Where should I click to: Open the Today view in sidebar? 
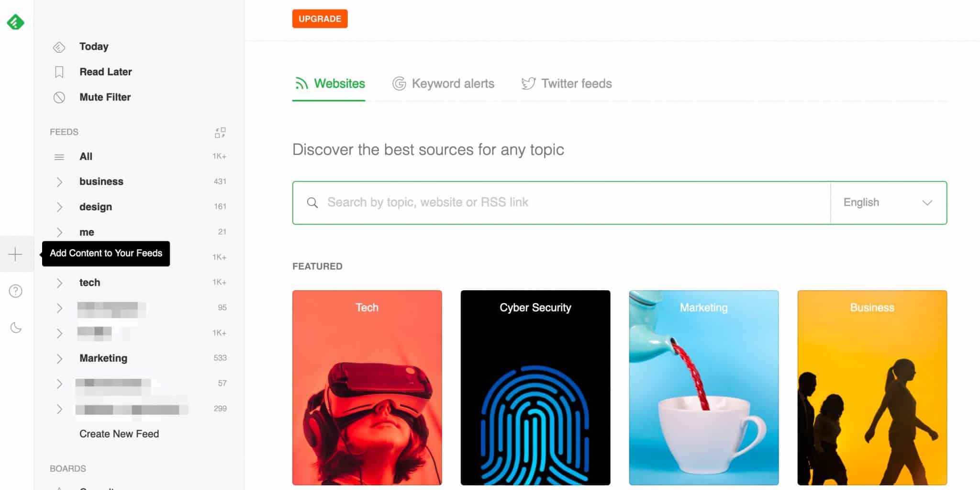(x=94, y=46)
